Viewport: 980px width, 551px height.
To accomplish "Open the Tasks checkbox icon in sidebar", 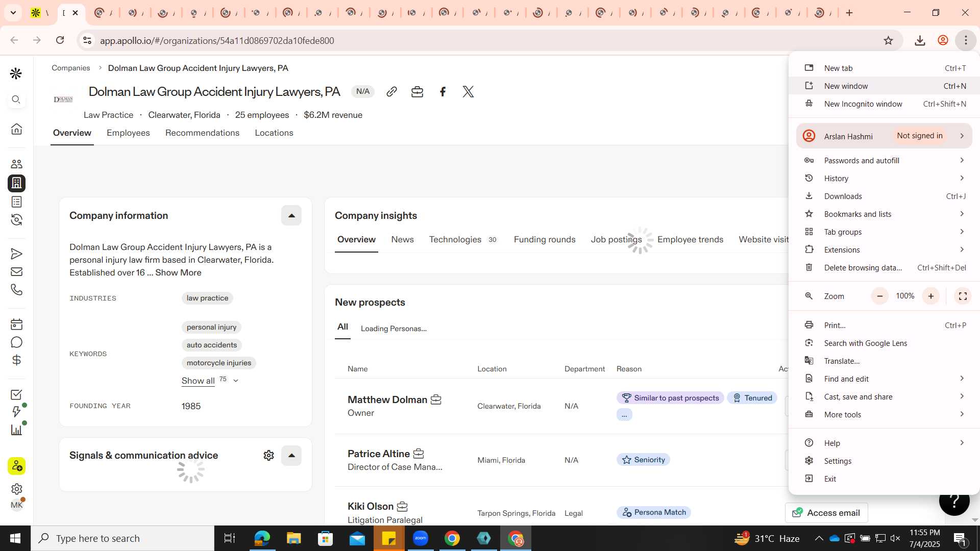I will [x=16, y=394].
